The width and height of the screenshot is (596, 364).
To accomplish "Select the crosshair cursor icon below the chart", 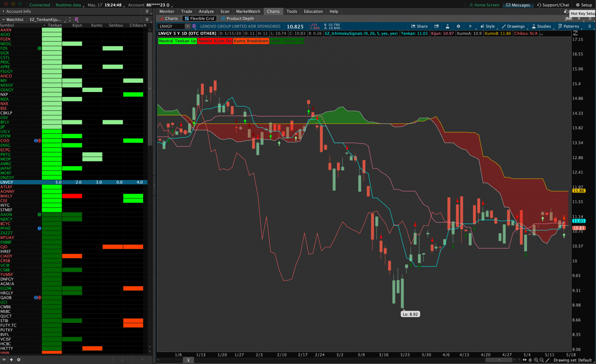I will click(530, 360).
